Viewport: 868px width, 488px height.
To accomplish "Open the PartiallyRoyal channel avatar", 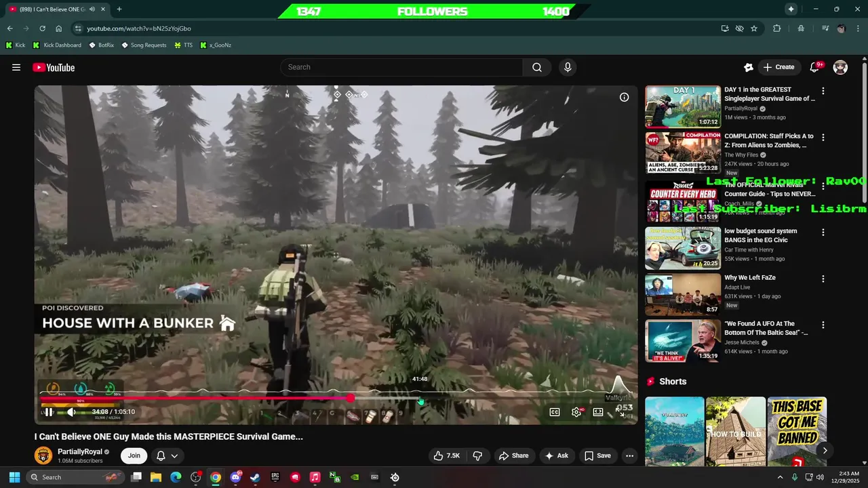I will pyautogui.click(x=43, y=455).
